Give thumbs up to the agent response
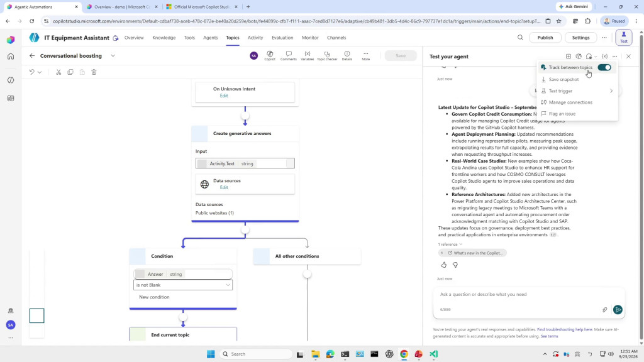Screen dimensions: 644x362 pyautogui.click(x=443, y=265)
